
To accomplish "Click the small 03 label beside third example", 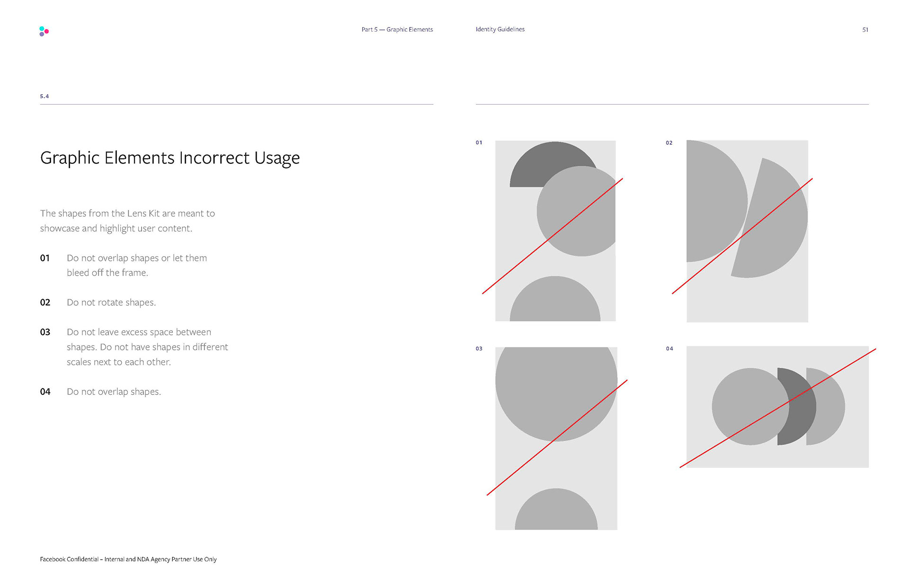I will (479, 349).
